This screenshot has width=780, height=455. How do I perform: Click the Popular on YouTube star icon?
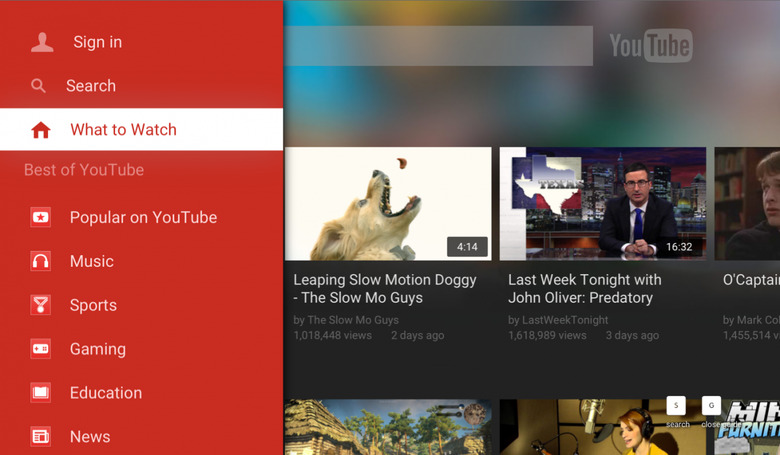click(x=40, y=217)
